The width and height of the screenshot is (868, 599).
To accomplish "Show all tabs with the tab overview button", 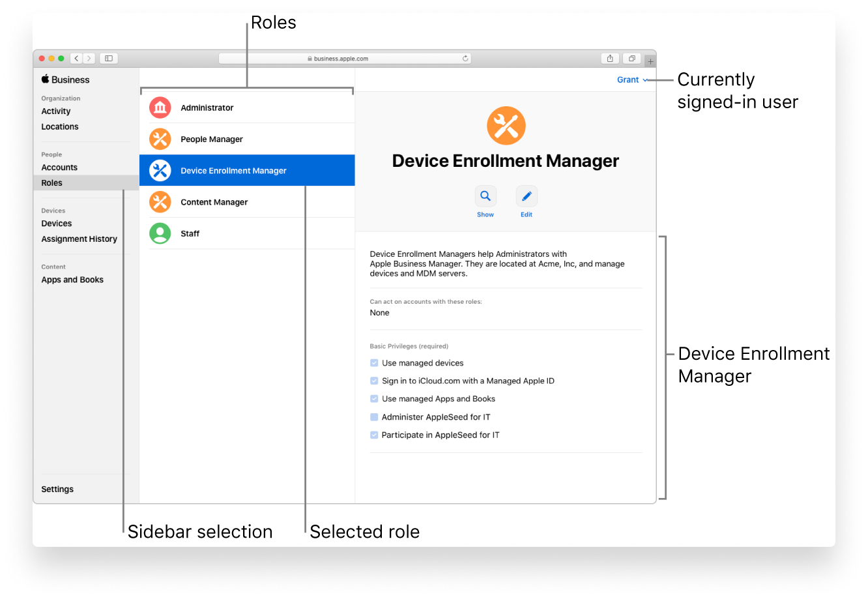I will (x=631, y=59).
